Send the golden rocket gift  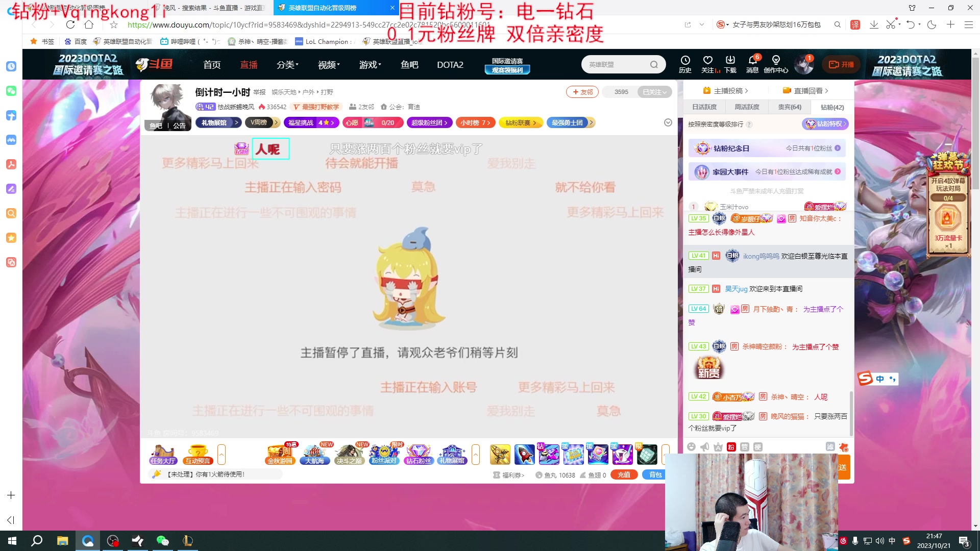point(500,454)
